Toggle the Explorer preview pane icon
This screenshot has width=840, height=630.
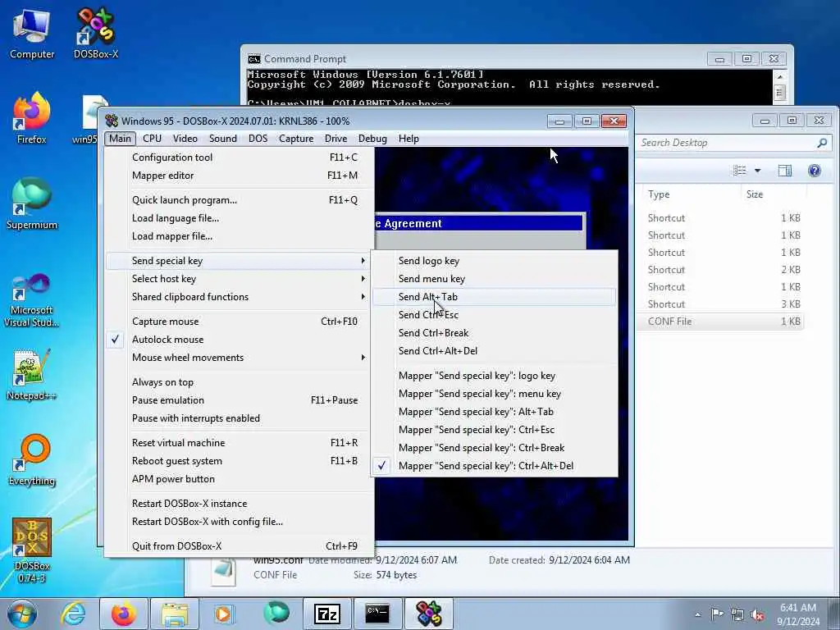(785, 171)
